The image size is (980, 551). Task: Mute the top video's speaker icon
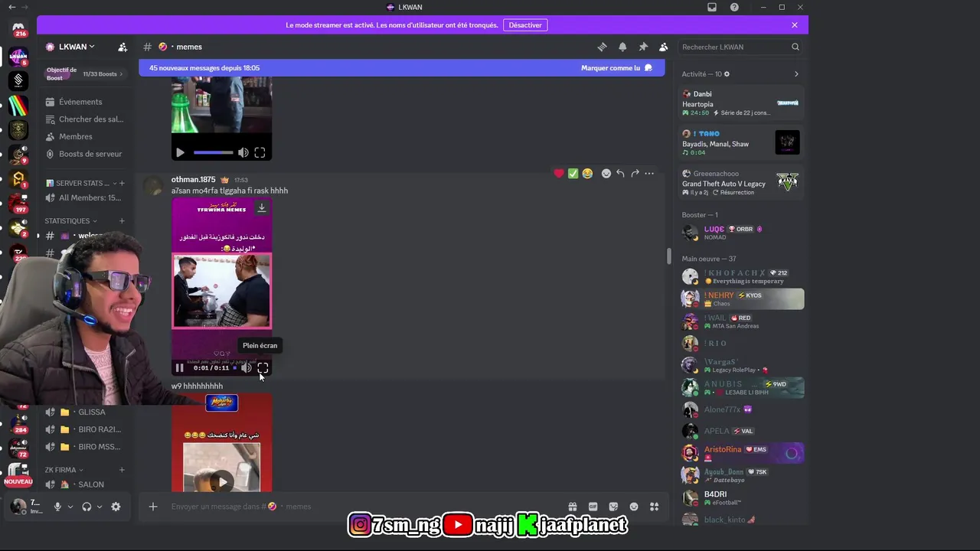tap(243, 152)
